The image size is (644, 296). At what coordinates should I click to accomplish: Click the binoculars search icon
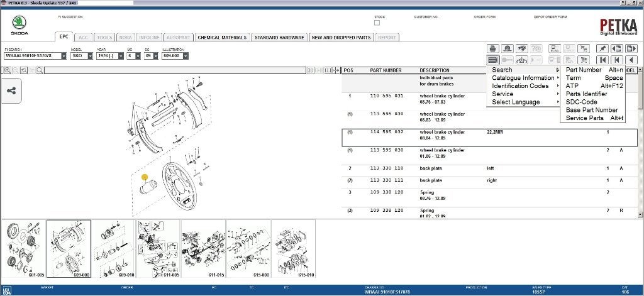tap(521, 48)
